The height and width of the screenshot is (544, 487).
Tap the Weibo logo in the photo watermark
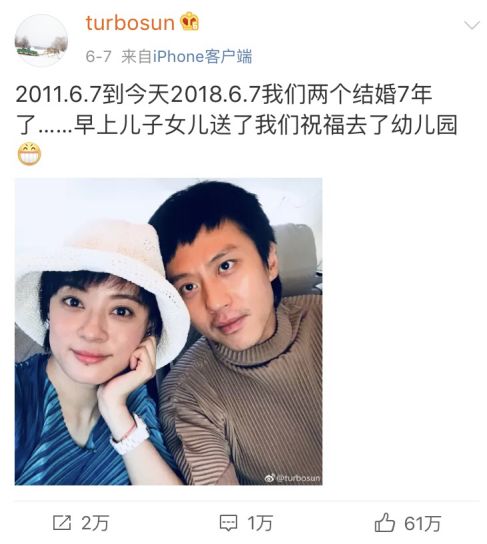pos(270,478)
